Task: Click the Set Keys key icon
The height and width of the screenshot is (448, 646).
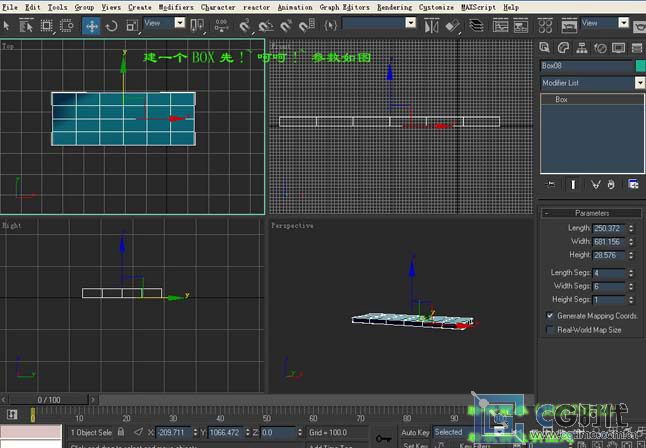Action: pyautogui.click(x=383, y=438)
